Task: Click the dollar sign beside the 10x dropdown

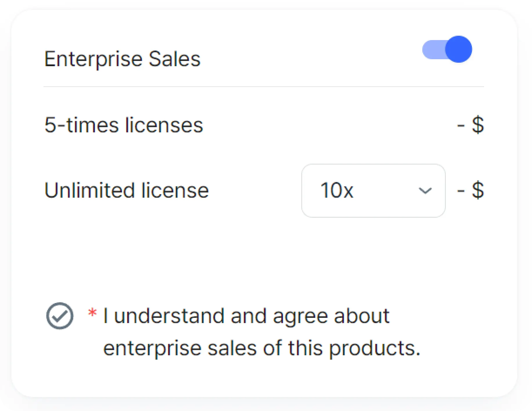Action: point(478,190)
